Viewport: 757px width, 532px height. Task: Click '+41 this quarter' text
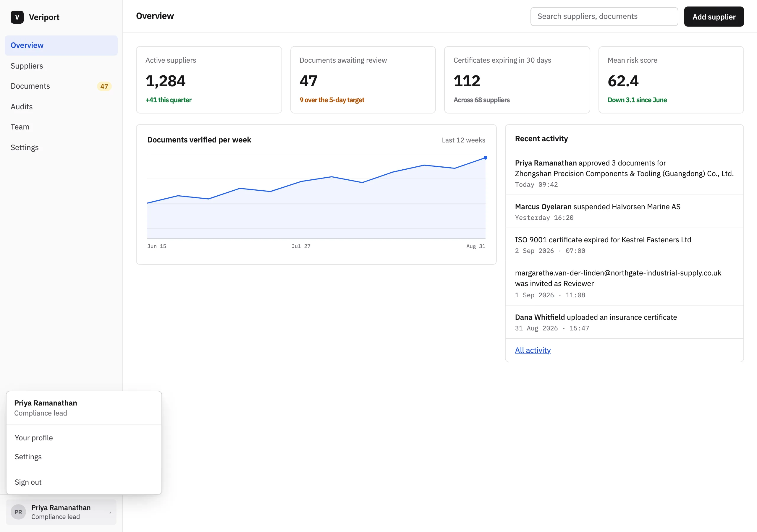tap(169, 100)
